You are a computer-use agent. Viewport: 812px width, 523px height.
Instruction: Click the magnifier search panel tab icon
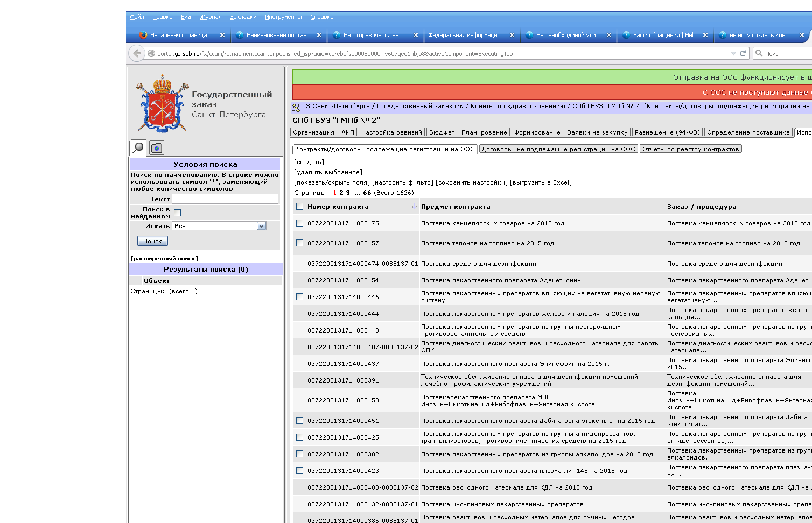138,147
